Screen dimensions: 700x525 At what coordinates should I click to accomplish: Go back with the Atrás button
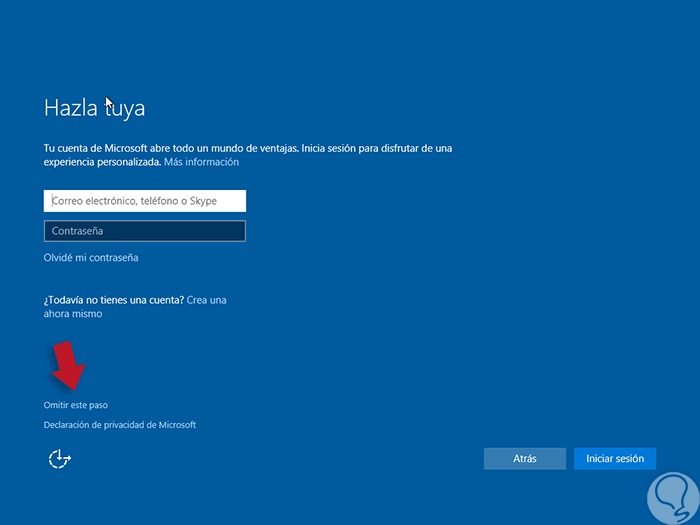point(525,458)
